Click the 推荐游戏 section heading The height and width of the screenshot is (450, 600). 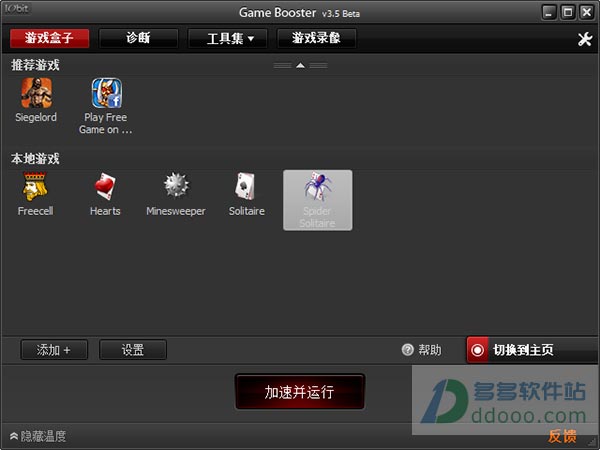[x=35, y=65]
